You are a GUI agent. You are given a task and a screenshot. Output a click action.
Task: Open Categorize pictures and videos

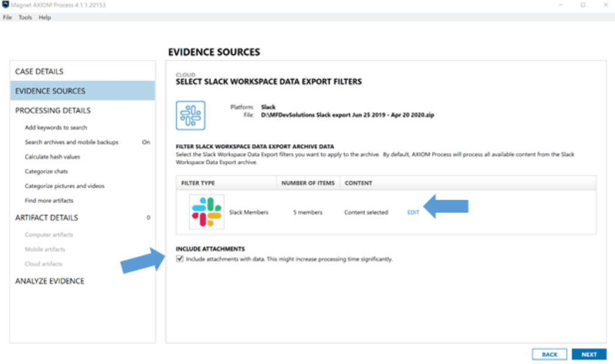click(x=65, y=185)
